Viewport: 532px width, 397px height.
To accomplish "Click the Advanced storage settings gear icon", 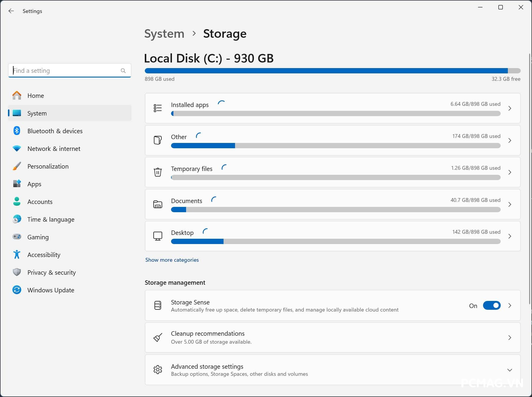I will click(158, 370).
